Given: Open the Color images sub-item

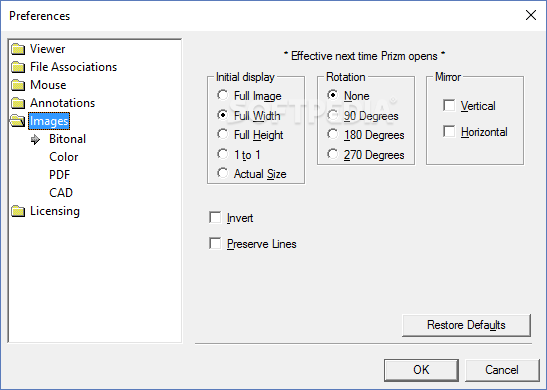Looking at the screenshot, I should click(63, 157).
